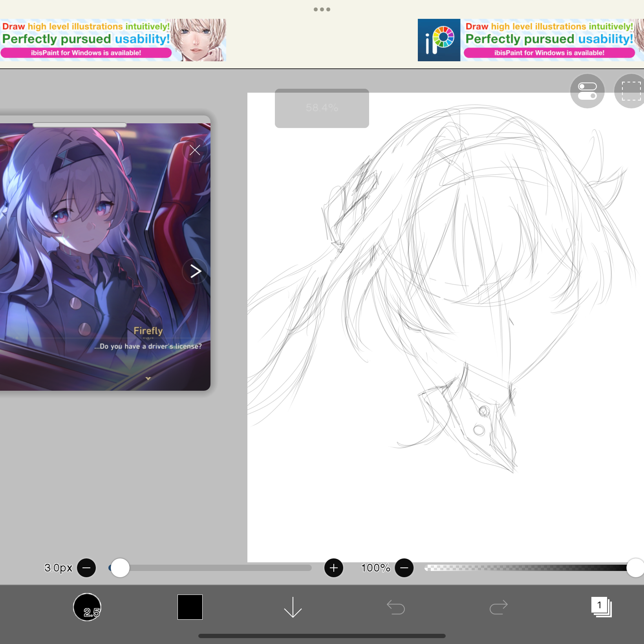Decrease brush thickness with minus button
This screenshot has width=644, height=644.
(86, 568)
